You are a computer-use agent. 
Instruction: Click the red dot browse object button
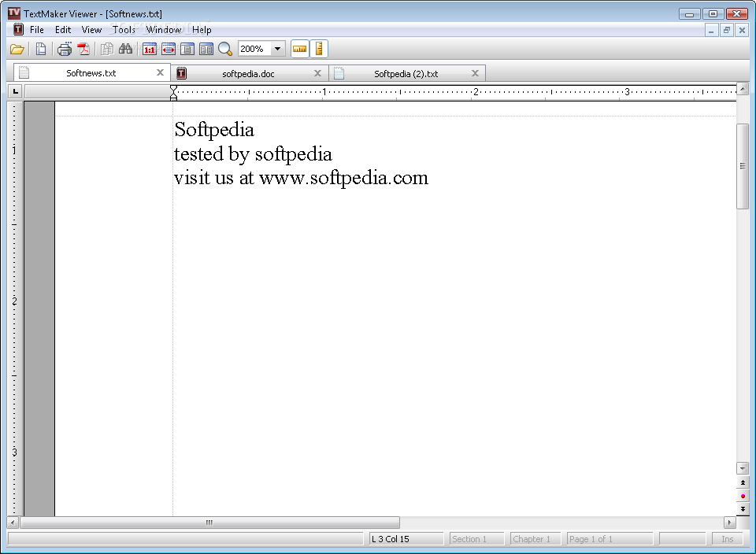(x=743, y=497)
